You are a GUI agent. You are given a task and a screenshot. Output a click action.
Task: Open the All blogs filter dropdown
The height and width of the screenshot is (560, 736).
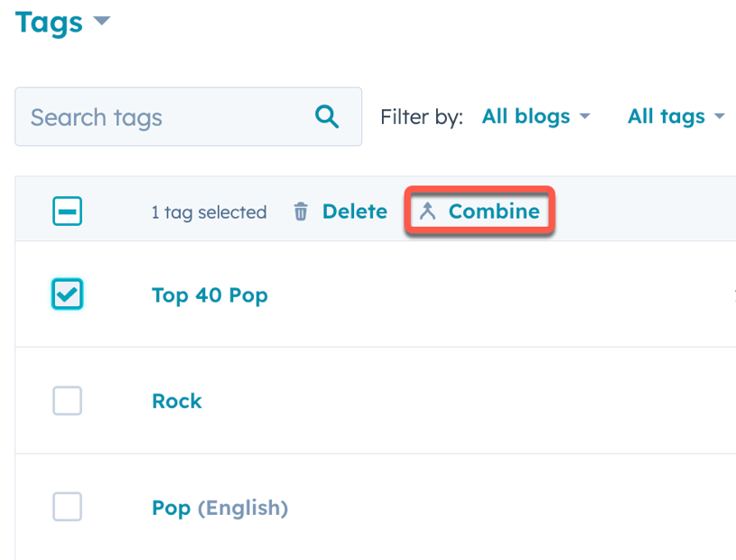pos(525,116)
